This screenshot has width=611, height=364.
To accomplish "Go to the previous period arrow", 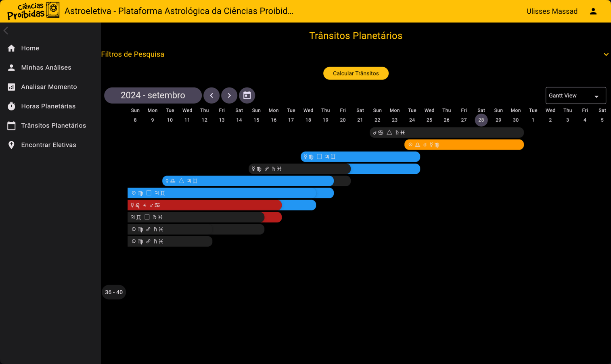I will click(x=211, y=96).
